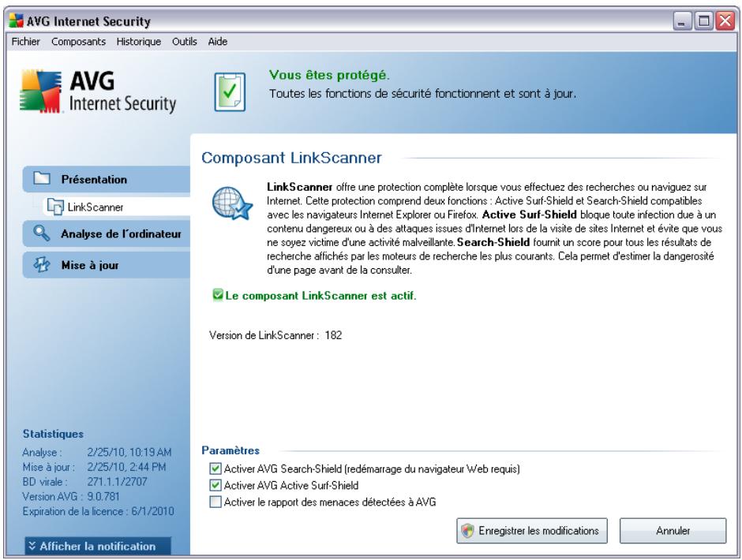Click 'Version de LinkScanner : 182' text

[275, 335]
